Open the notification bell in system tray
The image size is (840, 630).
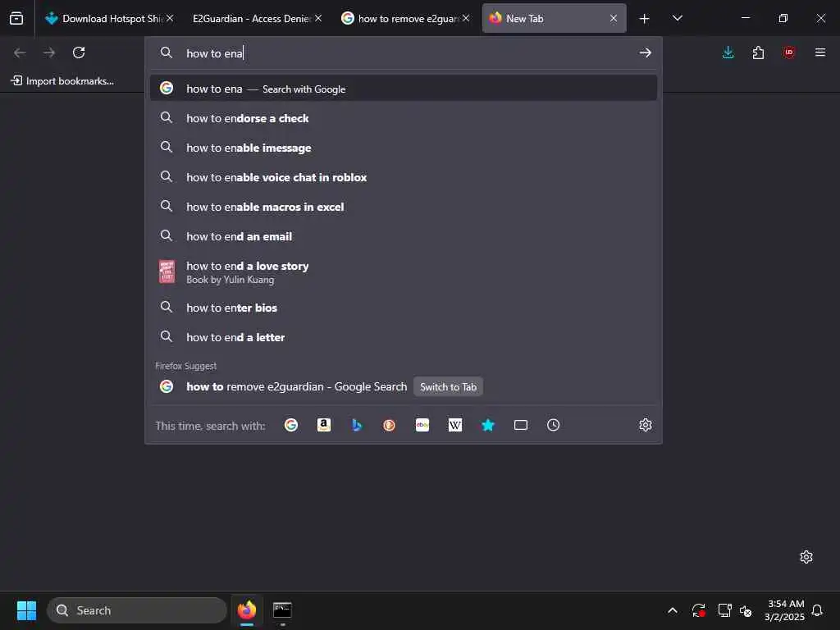point(817,610)
